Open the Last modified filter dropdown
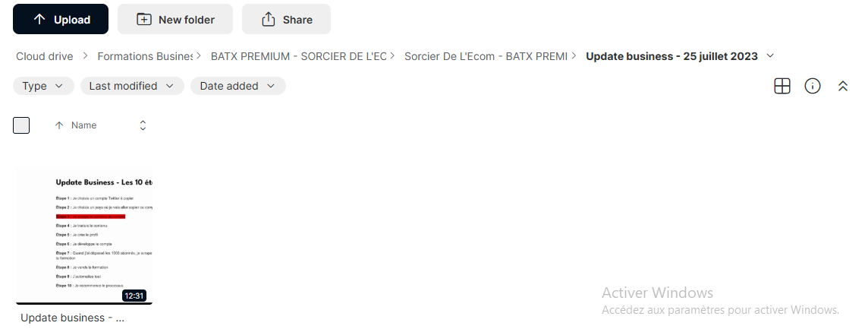 click(x=132, y=86)
